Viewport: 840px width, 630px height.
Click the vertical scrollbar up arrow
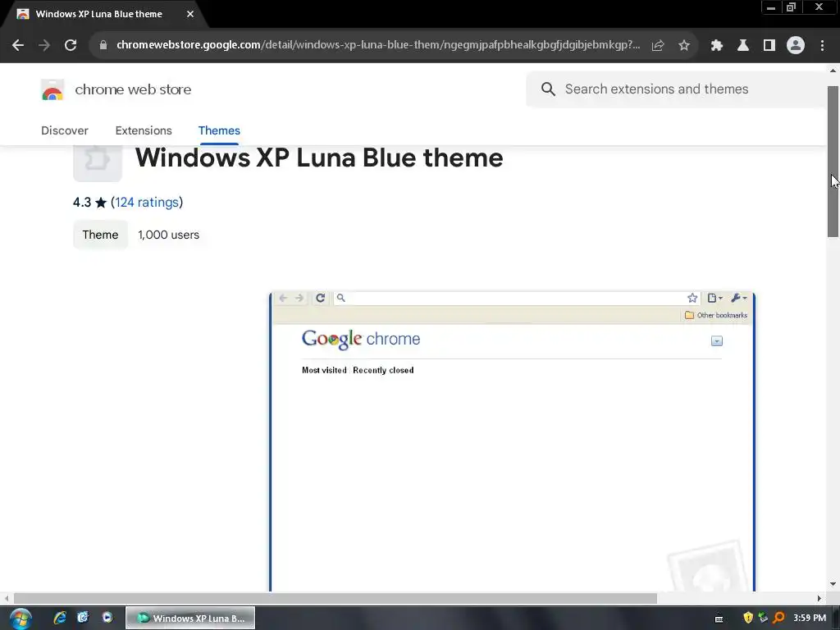833,71
